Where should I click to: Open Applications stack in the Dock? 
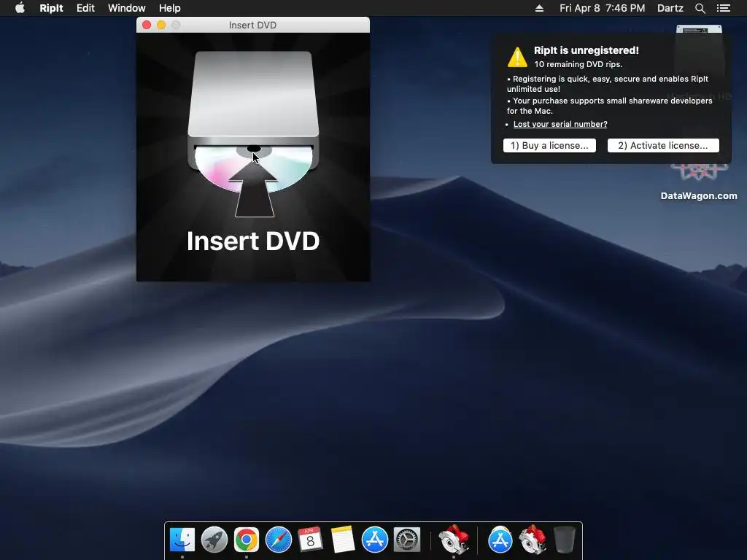tap(500, 540)
